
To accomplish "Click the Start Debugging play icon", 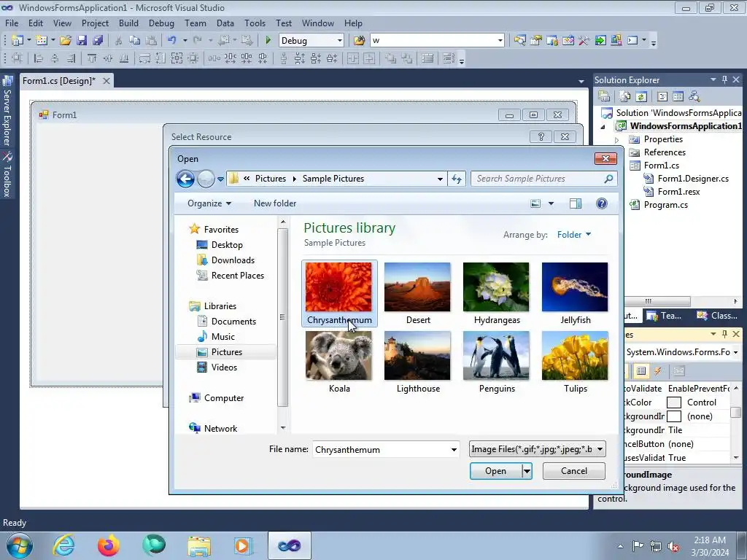I will pyautogui.click(x=268, y=41).
